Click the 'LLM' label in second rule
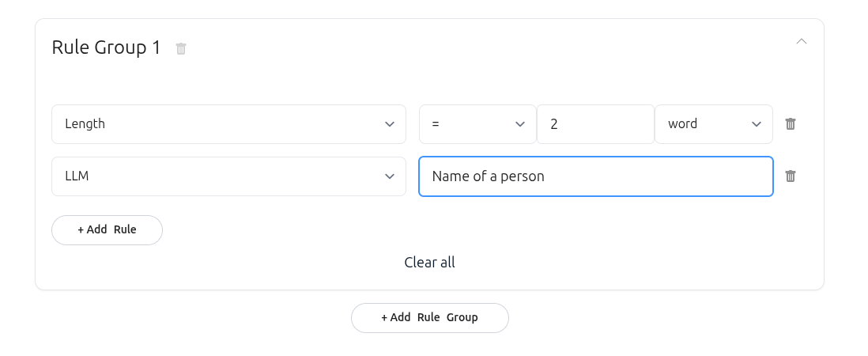This screenshot has height=356, width=868. pos(77,176)
